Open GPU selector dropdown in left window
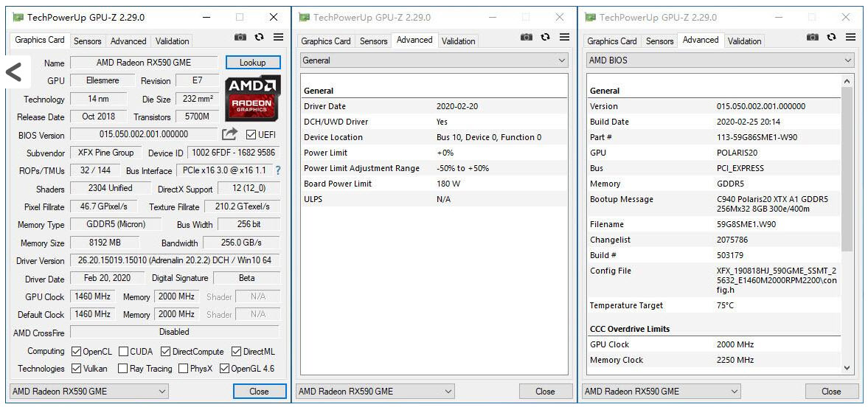This screenshot has height=410, width=868. (x=89, y=391)
